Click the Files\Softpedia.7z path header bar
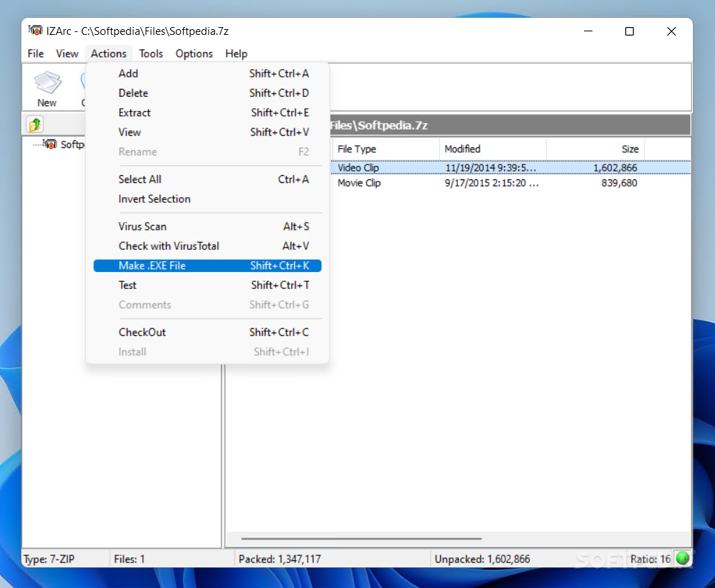The height and width of the screenshot is (588, 715). (511, 125)
